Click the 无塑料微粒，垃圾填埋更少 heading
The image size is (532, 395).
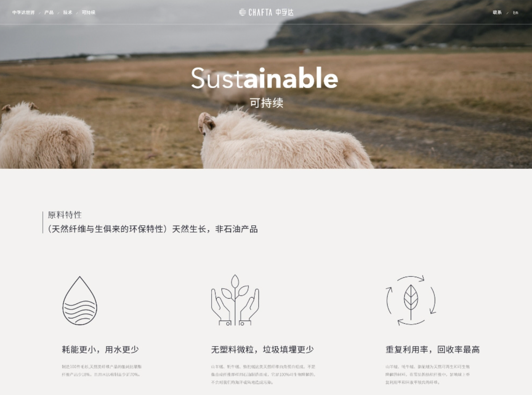262,349
